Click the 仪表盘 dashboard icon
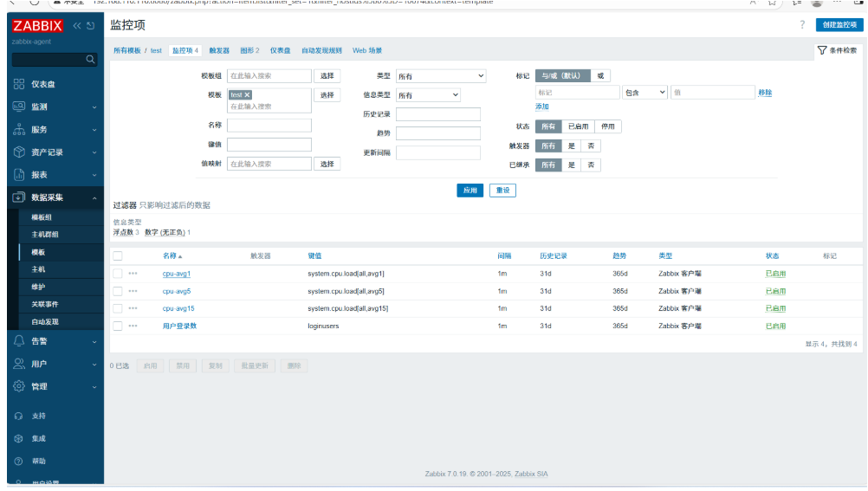This screenshot has height=491, width=868. [x=19, y=84]
